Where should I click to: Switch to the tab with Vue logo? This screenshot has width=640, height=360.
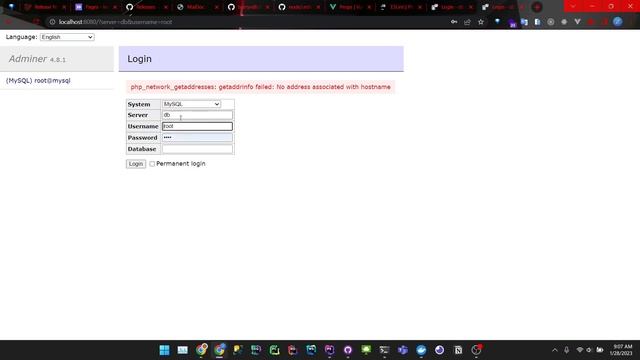pyautogui.click(x=350, y=7)
